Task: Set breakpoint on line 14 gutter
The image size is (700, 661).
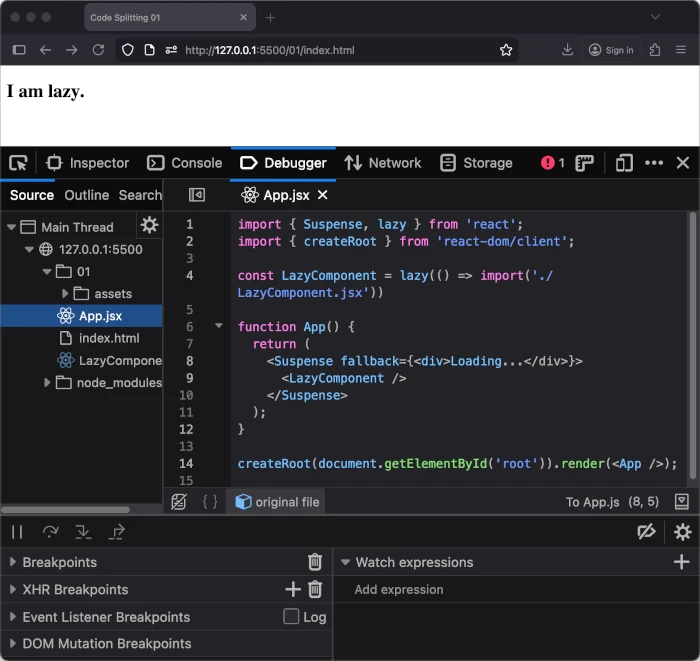Action: click(x=186, y=464)
